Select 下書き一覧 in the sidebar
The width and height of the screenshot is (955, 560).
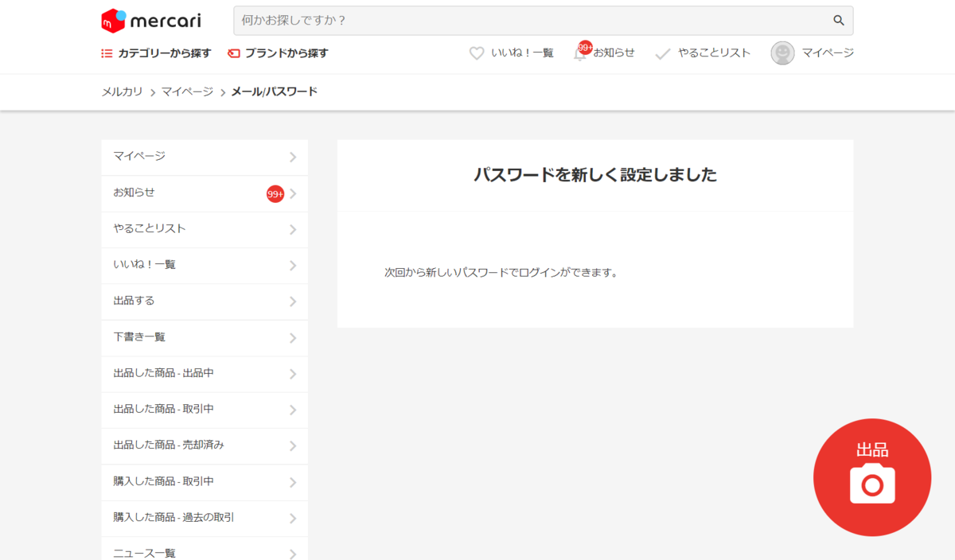205,338
